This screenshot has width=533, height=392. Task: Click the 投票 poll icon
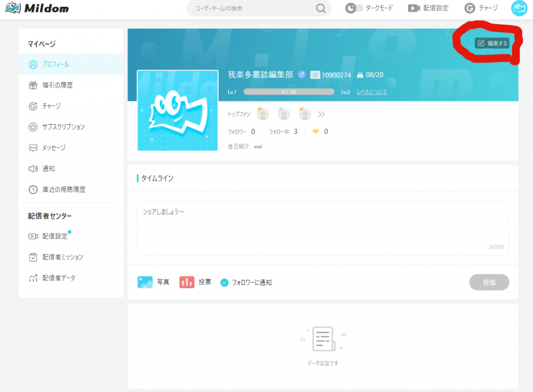click(x=187, y=282)
